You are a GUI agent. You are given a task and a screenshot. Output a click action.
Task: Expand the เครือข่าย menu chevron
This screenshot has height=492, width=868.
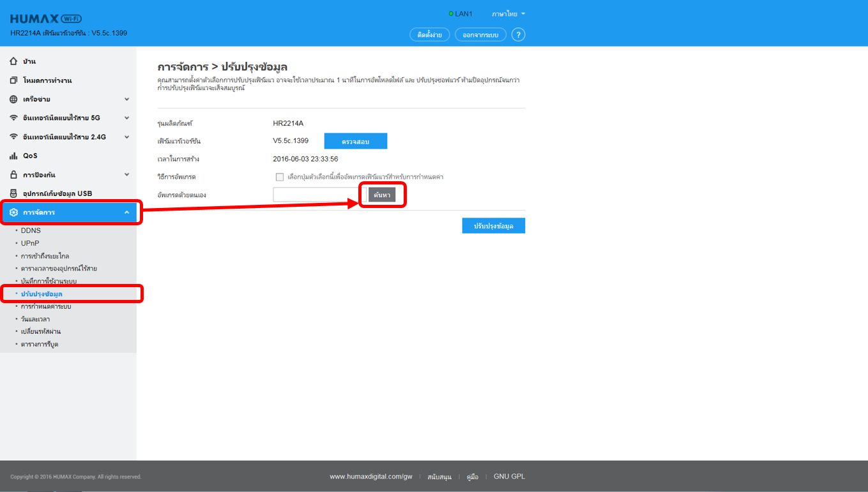126,100
